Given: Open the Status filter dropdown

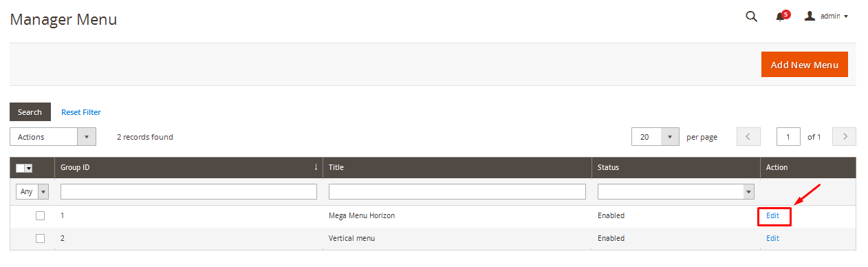Looking at the screenshot, I should pyautogui.click(x=675, y=191).
